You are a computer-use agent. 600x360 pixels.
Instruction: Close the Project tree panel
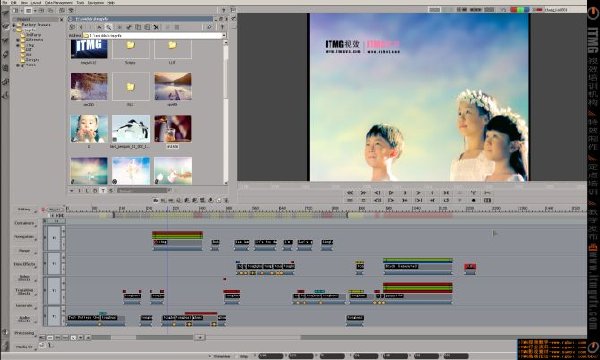[x=61, y=19]
